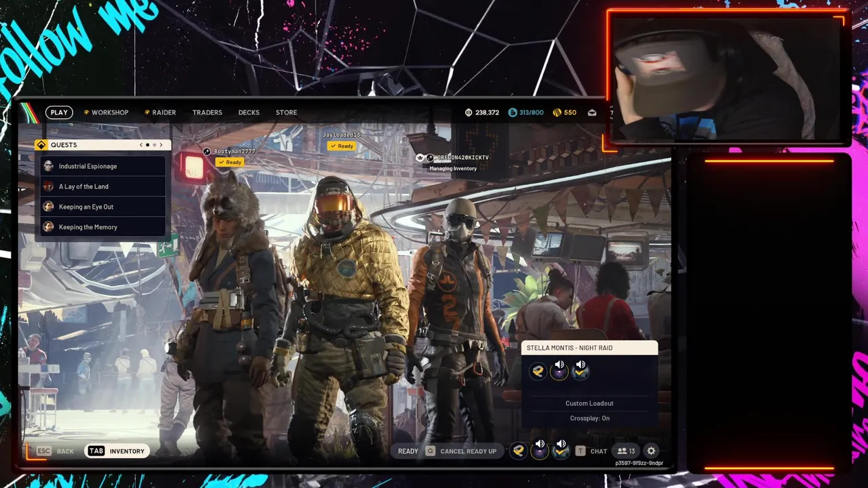Go to previous quests page arrow

[141, 145]
